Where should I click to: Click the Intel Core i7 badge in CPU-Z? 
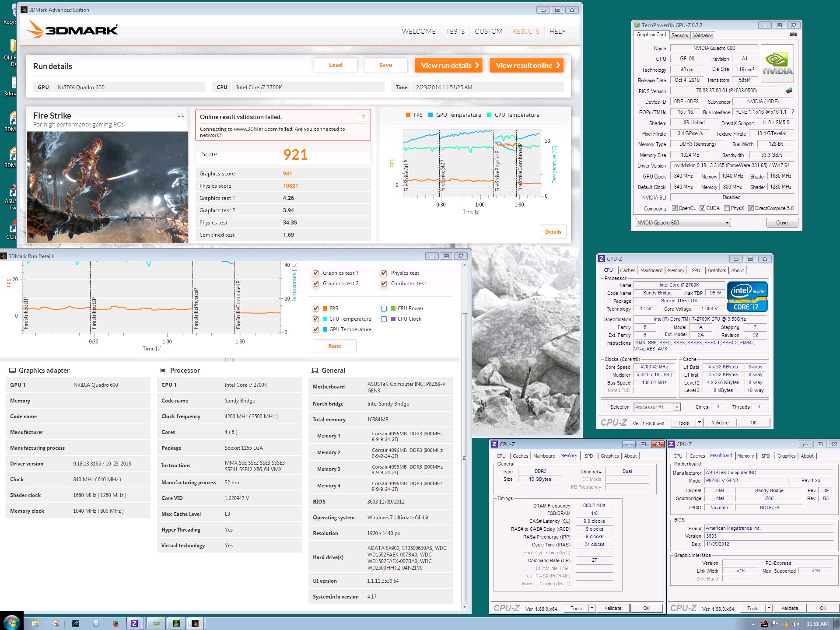click(747, 296)
